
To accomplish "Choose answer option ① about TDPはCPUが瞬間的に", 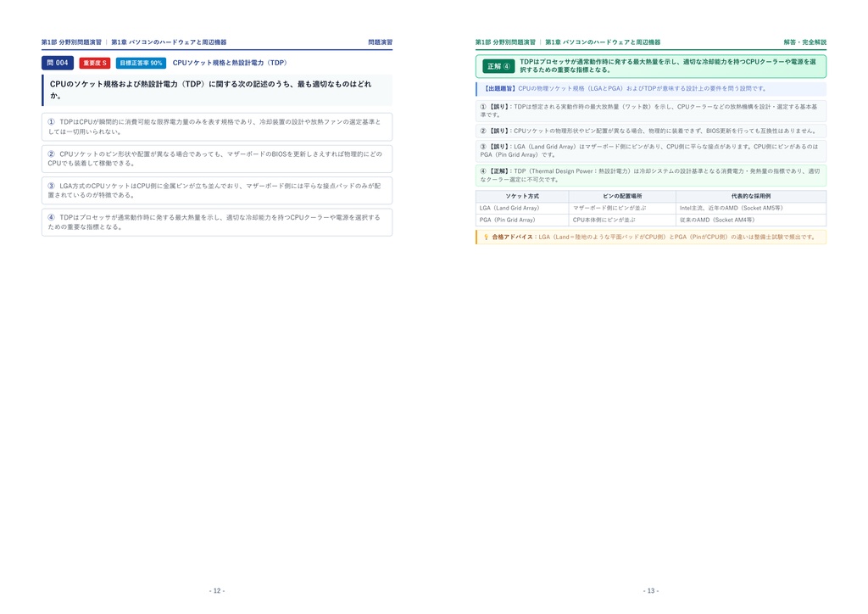I will pyautogui.click(x=217, y=127).
